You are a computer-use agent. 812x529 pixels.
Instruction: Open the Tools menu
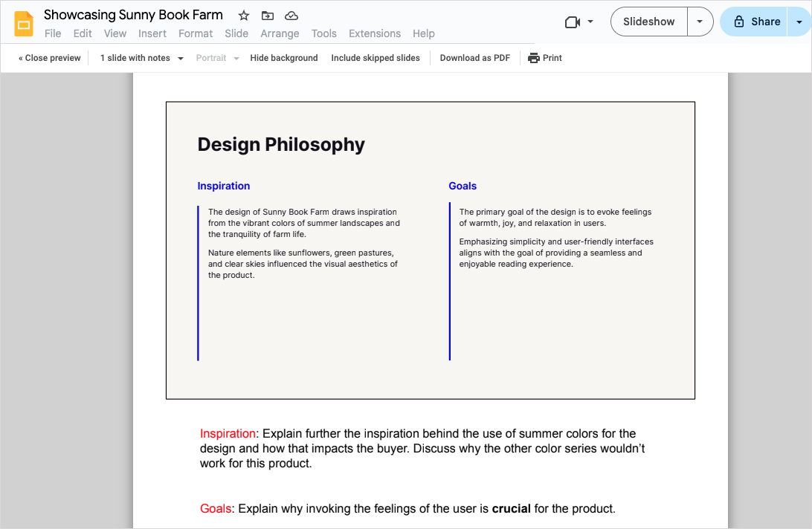pos(323,33)
